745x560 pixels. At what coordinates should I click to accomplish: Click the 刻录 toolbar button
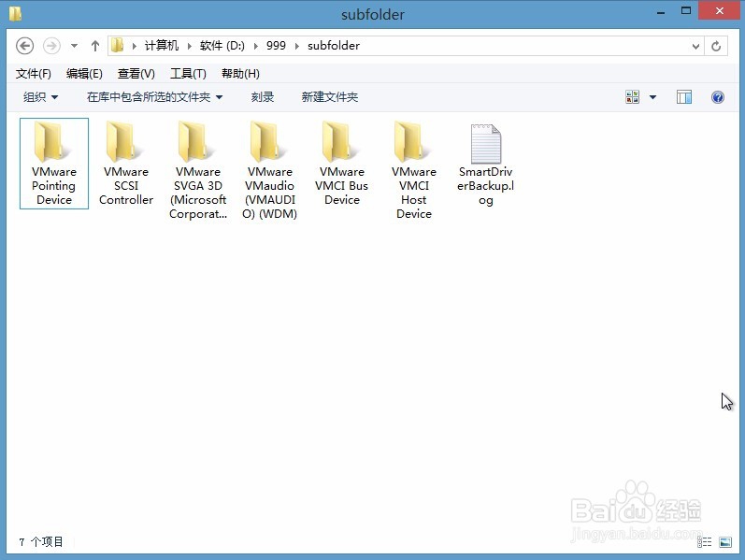coord(263,97)
